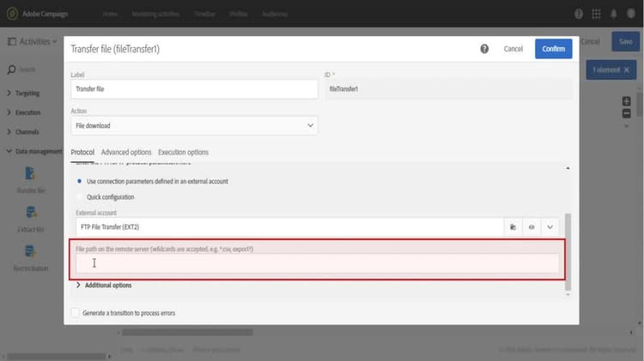The height and width of the screenshot is (361, 644).
Task: Open the Profiles menu
Action: [238, 14]
